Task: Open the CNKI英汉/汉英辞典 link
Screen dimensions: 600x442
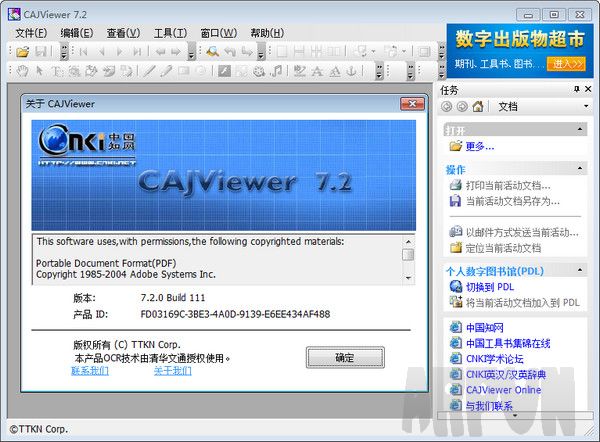Action: [x=506, y=374]
